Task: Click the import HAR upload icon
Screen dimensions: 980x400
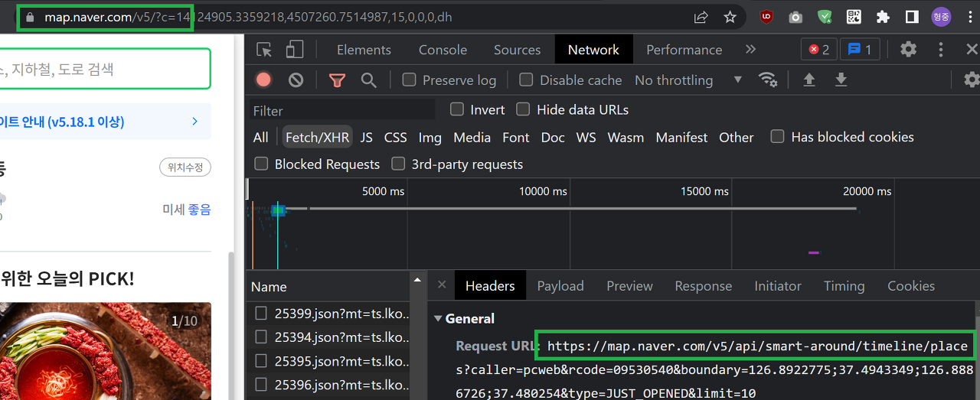Action: pyautogui.click(x=808, y=80)
